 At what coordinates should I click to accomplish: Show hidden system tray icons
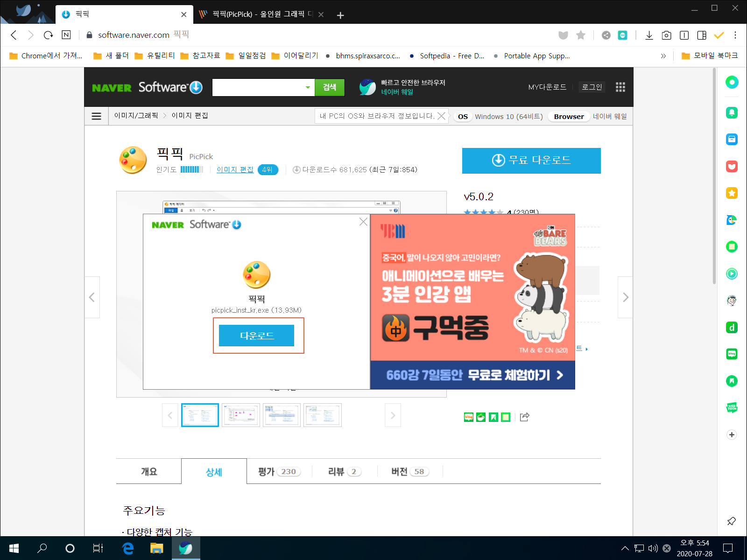click(x=625, y=548)
